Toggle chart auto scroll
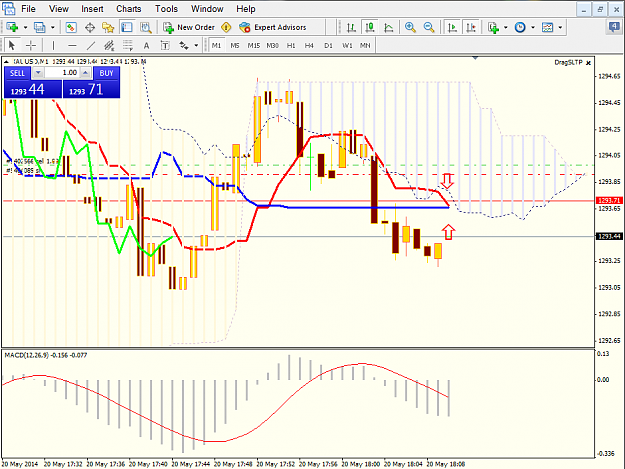This screenshot has height=469, width=625. [x=452, y=27]
